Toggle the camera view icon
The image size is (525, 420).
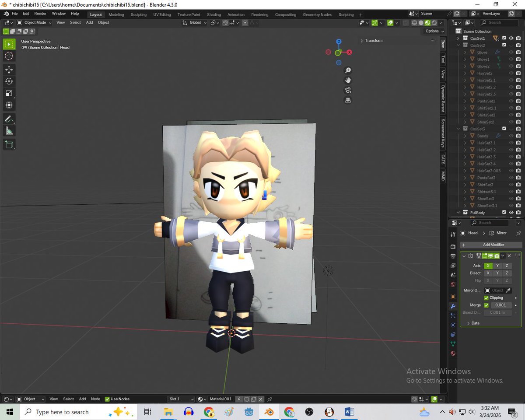click(348, 90)
